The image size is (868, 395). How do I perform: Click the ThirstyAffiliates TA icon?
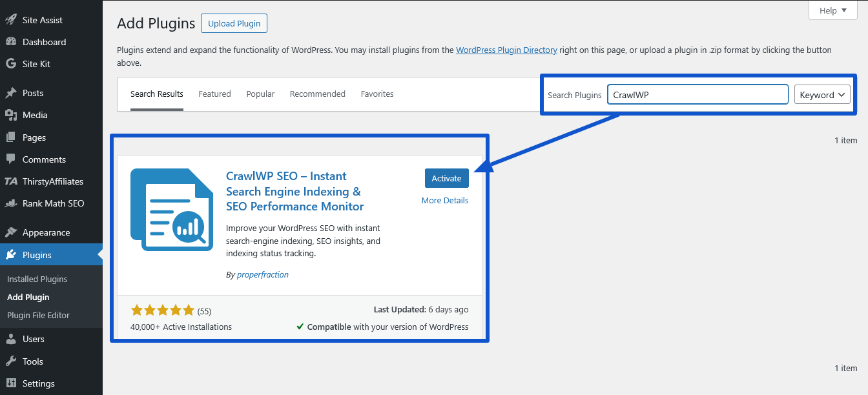(x=11, y=181)
